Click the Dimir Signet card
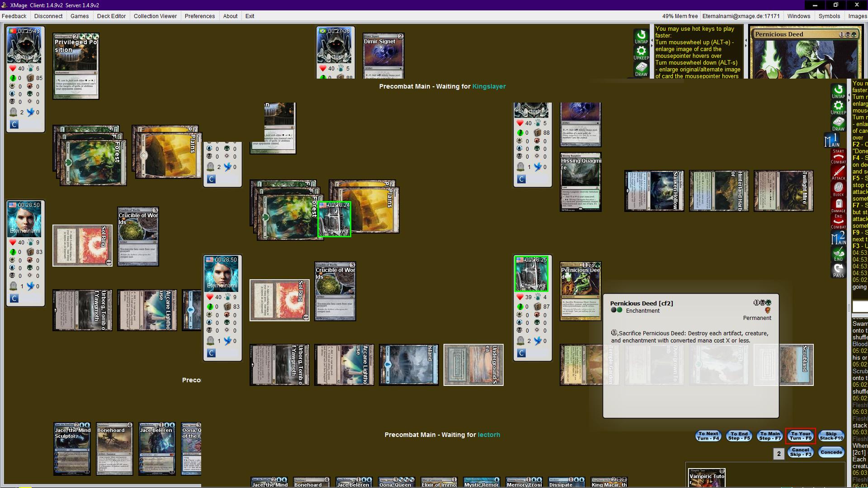Viewport: 868px width, 488px height. point(383,56)
